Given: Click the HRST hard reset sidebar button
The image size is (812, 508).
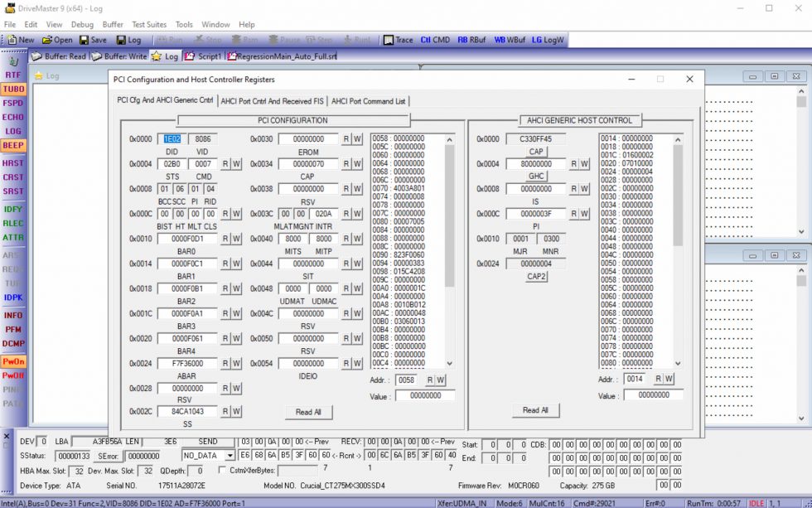Looking at the screenshot, I should 13,163.
